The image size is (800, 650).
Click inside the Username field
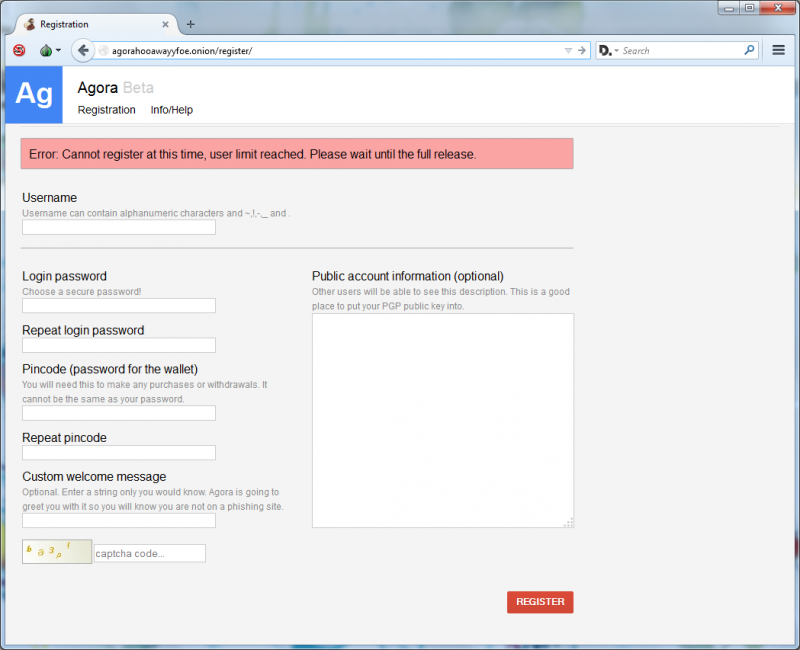[x=119, y=227]
